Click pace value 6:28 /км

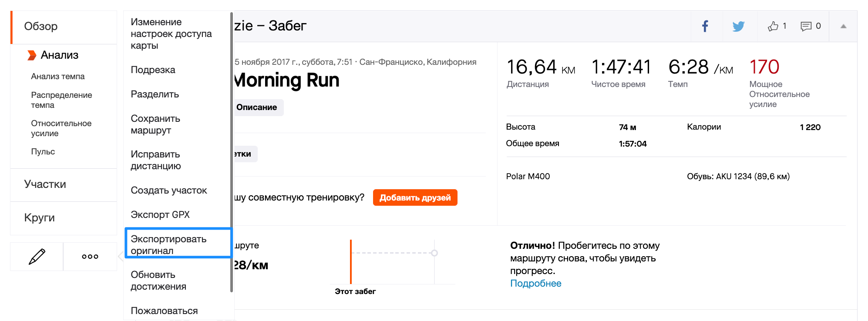click(700, 67)
